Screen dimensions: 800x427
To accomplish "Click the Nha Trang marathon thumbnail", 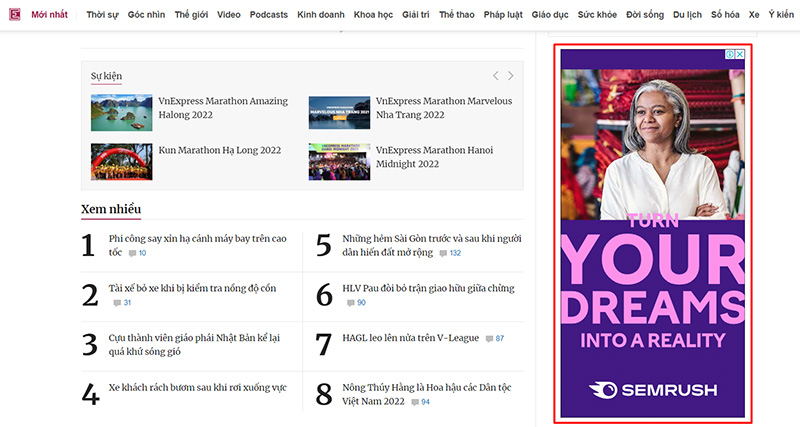I will (339, 112).
